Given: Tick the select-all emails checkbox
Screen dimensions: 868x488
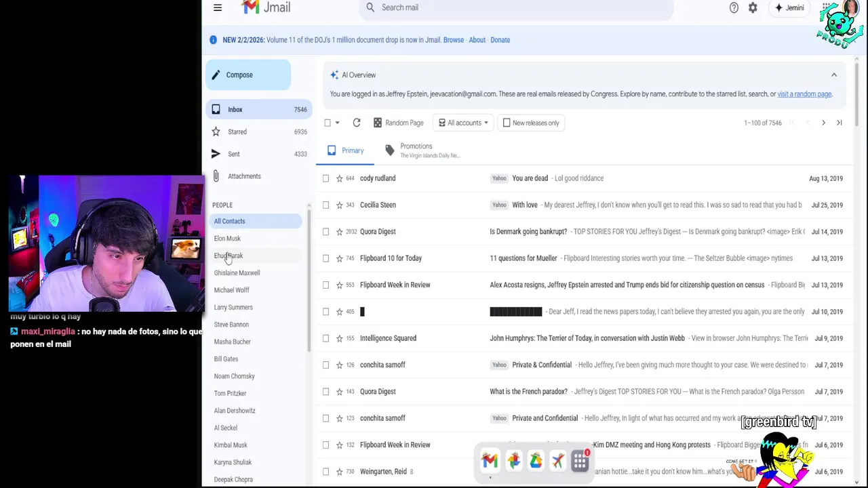Looking at the screenshot, I should [328, 123].
